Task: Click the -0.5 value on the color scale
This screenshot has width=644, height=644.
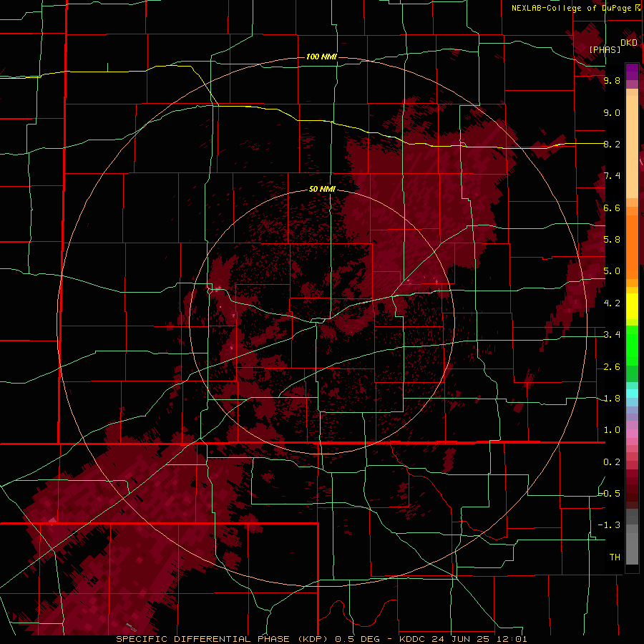Action: [610, 493]
